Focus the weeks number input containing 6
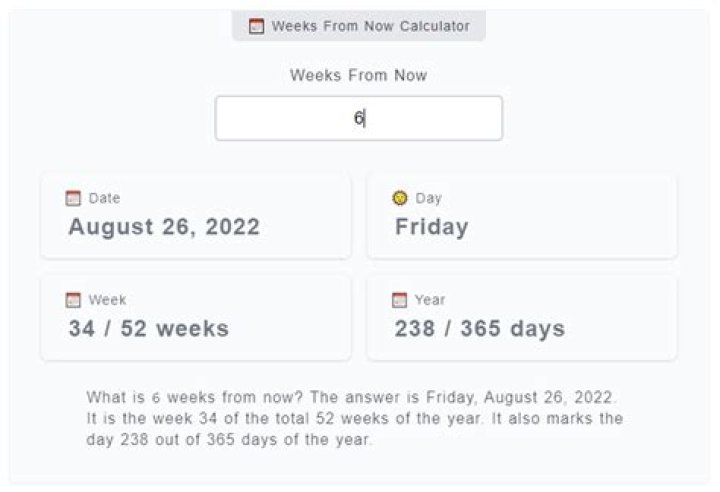This screenshot has width=720, height=492. click(x=358, y=118)
